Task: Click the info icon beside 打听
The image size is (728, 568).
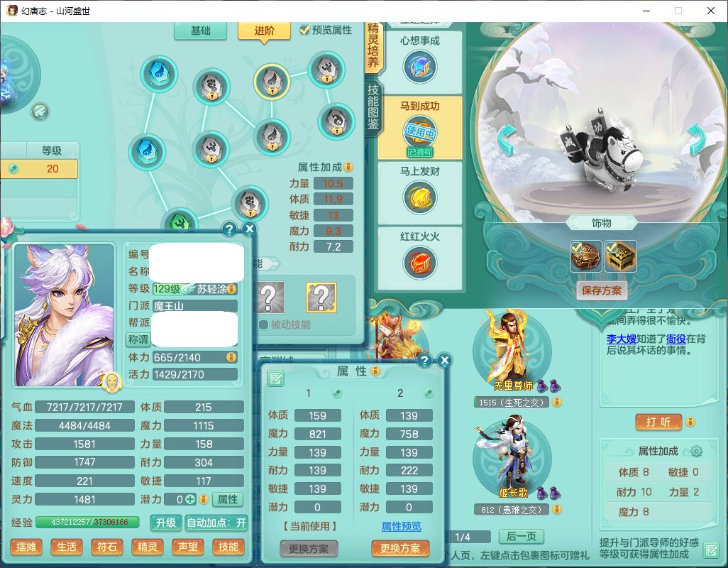Action: click(x=690, y=422)
